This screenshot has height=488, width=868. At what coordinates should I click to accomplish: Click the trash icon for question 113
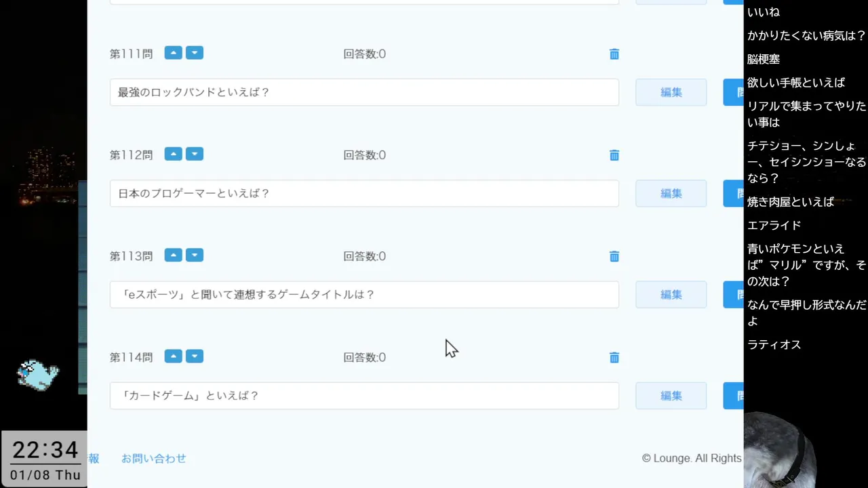pos(614,256)
